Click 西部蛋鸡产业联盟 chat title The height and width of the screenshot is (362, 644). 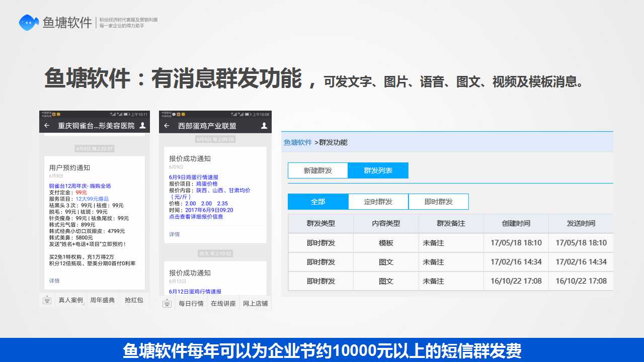207,126
